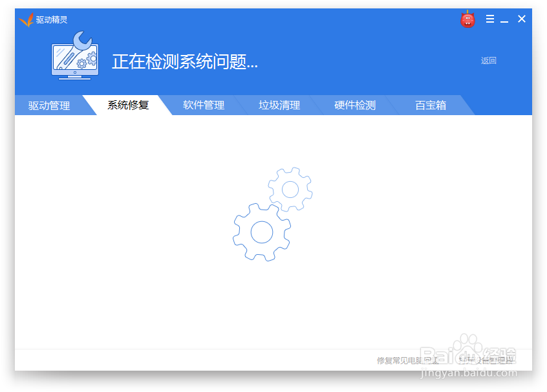Click the 返回 link

[488, 60]
